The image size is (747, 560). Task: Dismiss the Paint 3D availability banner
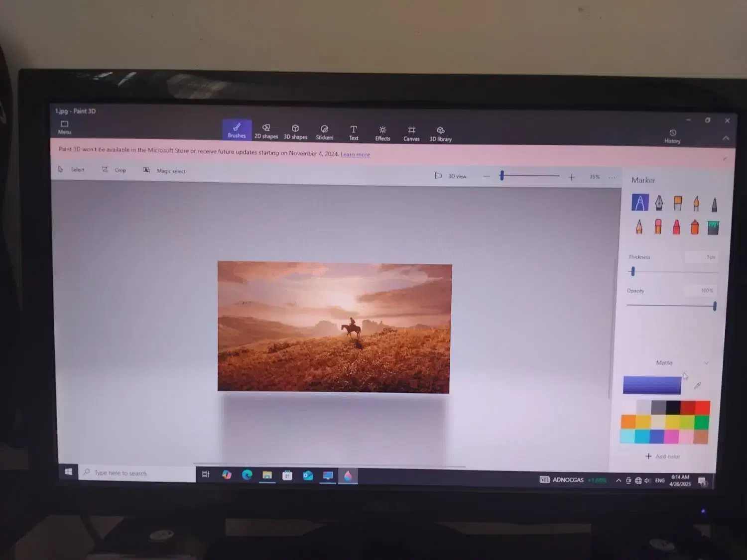pyautogui.click(x=725, y=159)
